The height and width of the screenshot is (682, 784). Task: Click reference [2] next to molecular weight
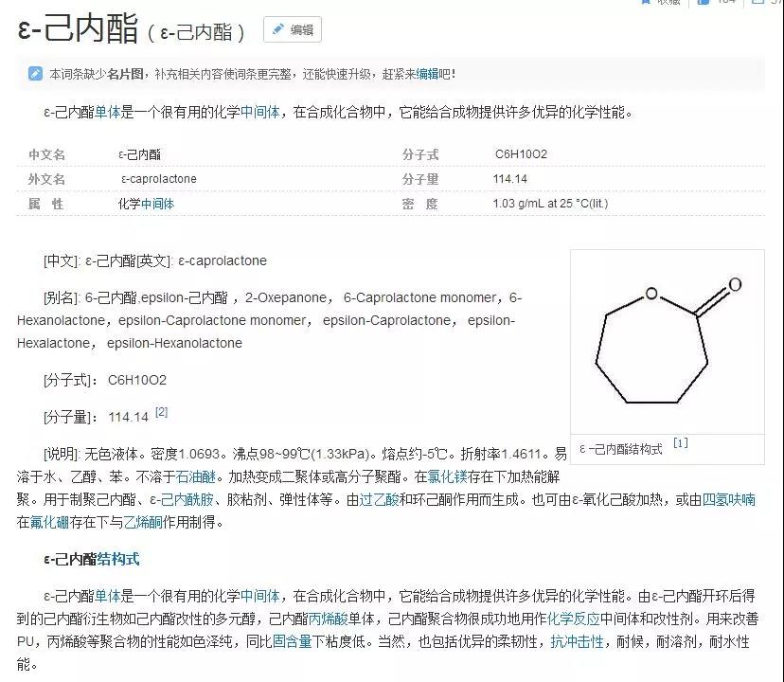click(x=161, y=412)
